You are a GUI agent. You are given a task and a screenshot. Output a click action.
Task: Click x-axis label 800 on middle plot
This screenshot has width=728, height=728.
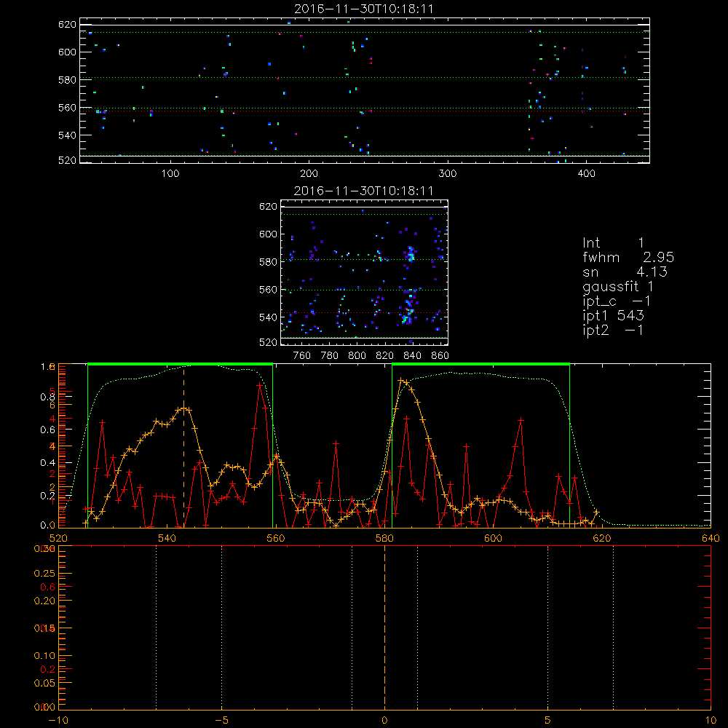pyautogui.click(x=357, y=356)
